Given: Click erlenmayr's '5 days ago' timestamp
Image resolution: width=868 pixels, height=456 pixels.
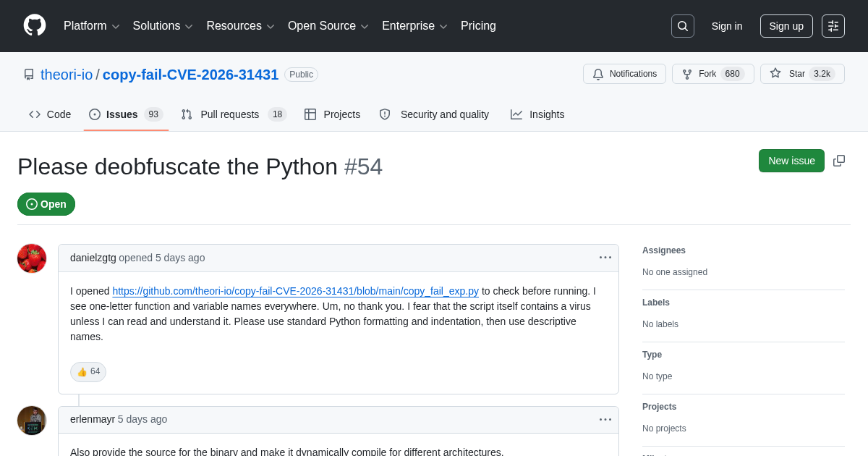Looking at the screenshot, I should (x=142, y=419).
